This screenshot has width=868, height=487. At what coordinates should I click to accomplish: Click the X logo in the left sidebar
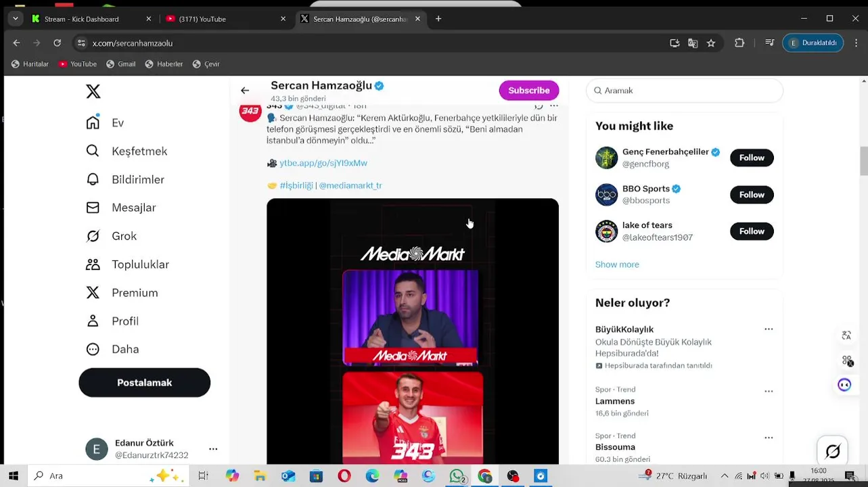pos(93,91)
